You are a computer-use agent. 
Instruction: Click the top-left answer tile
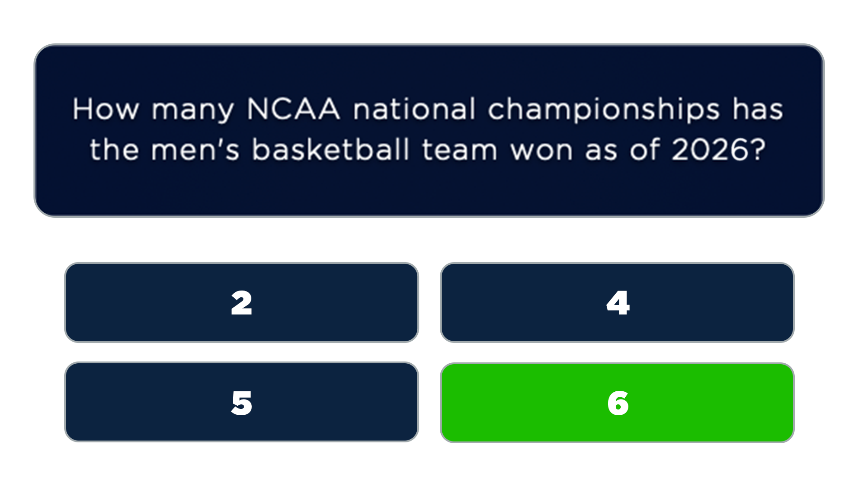pyautogui.click(x=242, y=302)
